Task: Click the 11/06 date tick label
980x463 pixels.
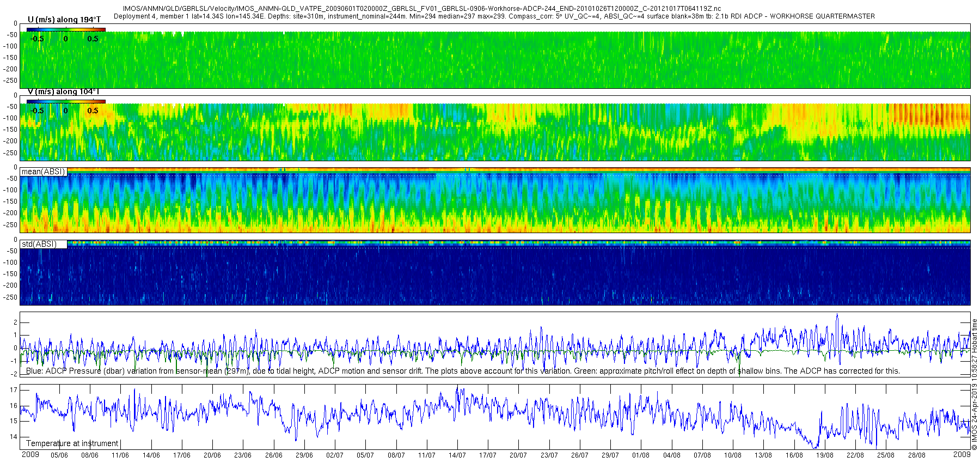Action: coord(120,455)
